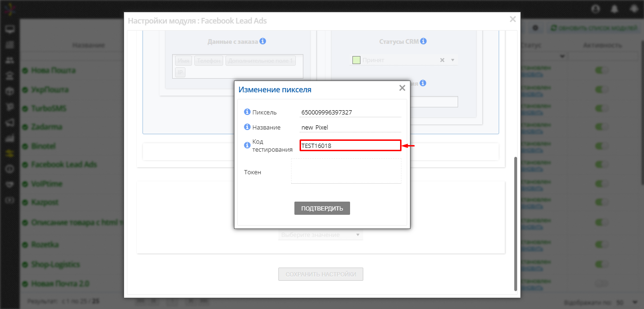Click the ПОДТВЕРДИТЬ button
Screen dimensions: 644x309
coord(322,208)
